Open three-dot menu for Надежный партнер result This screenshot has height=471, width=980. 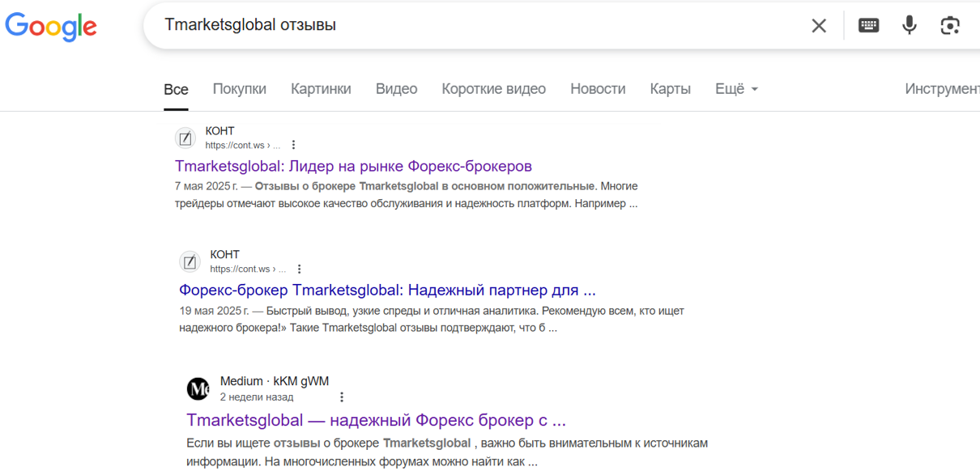click(x=299, y=269)
